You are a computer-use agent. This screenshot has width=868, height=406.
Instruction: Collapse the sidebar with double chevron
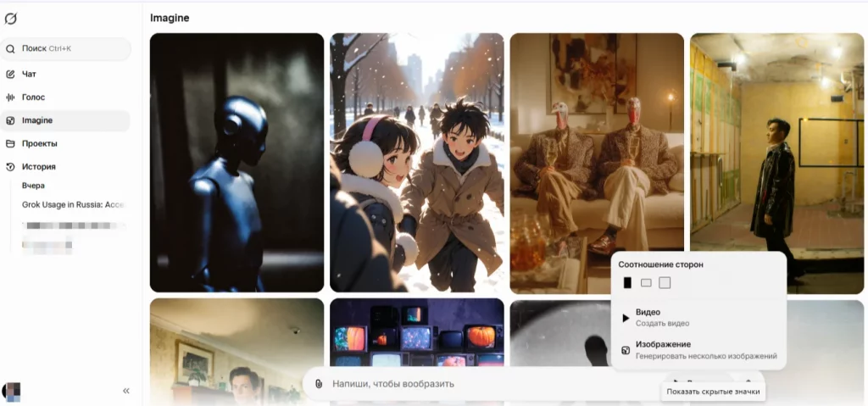[x=126, y=391]
